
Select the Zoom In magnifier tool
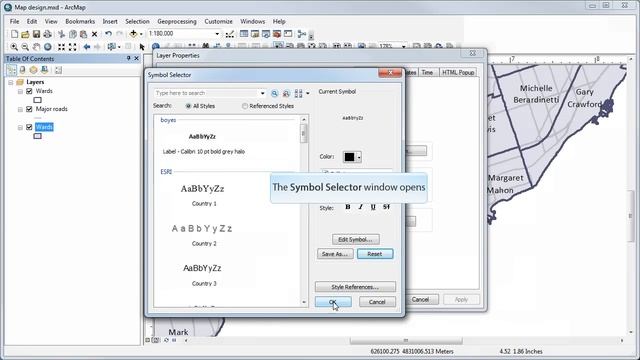click(x=14, y=47)
